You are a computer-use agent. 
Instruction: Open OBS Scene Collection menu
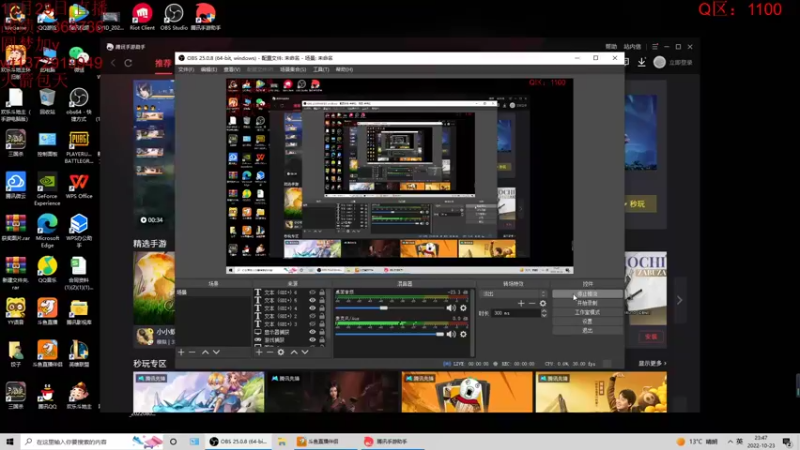tap(293, 69)
